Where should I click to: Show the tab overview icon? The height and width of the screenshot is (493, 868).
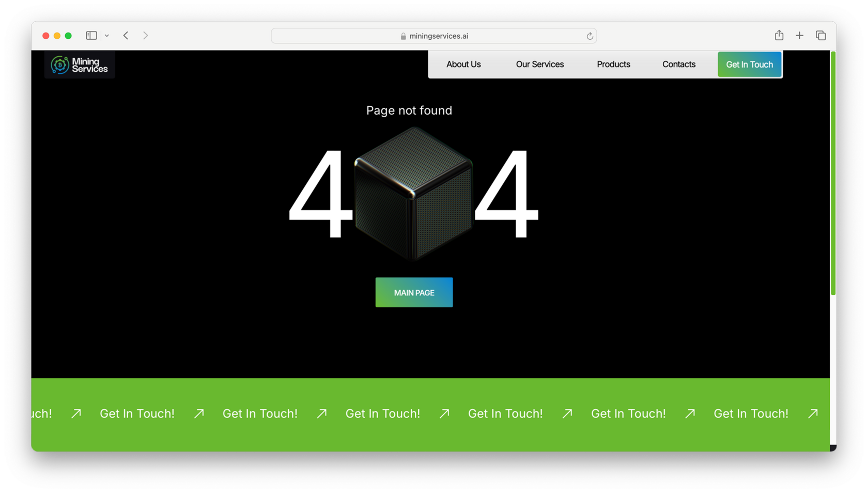821,36
